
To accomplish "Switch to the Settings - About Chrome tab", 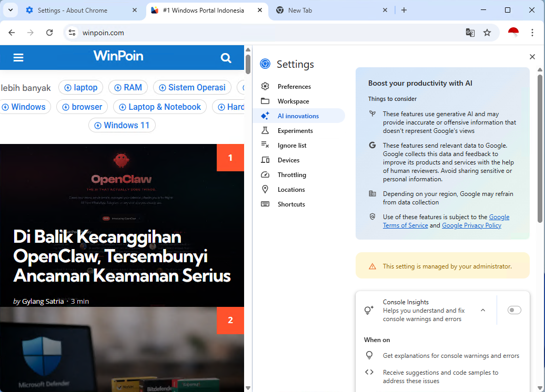I will (x=73, y=10).
